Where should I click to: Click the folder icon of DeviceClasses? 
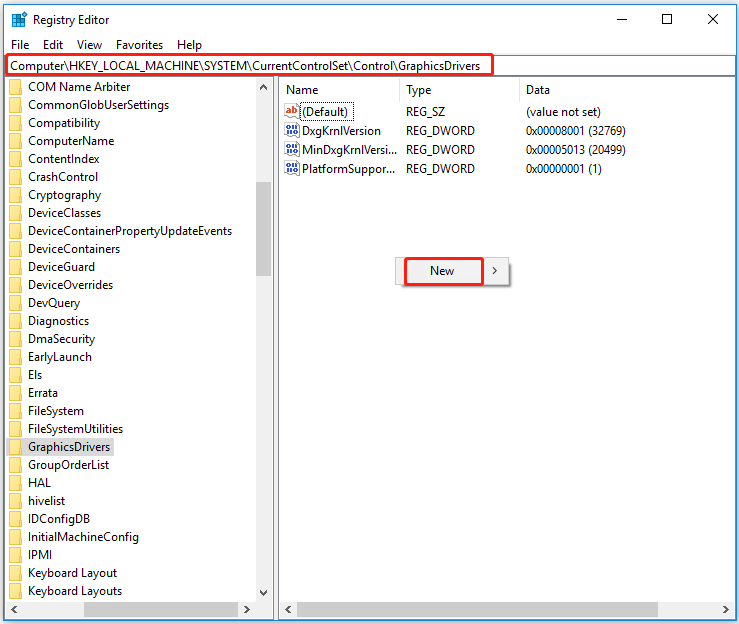[16, 213]
